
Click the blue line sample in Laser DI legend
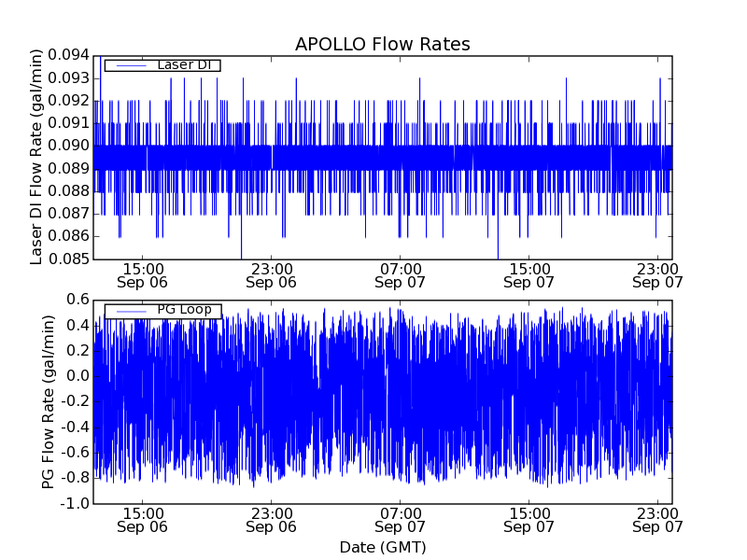(128, 65)
